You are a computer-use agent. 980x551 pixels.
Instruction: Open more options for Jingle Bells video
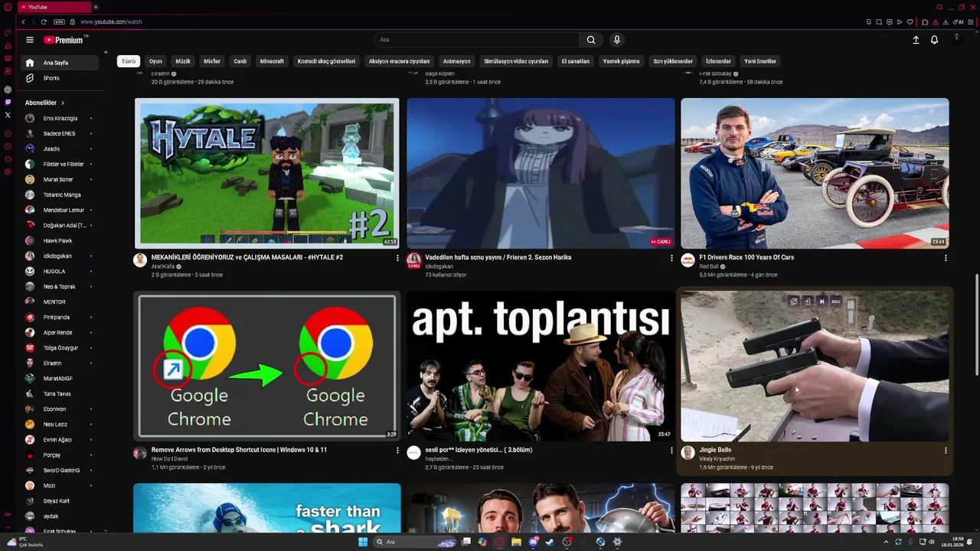click(x=946, y=451)
